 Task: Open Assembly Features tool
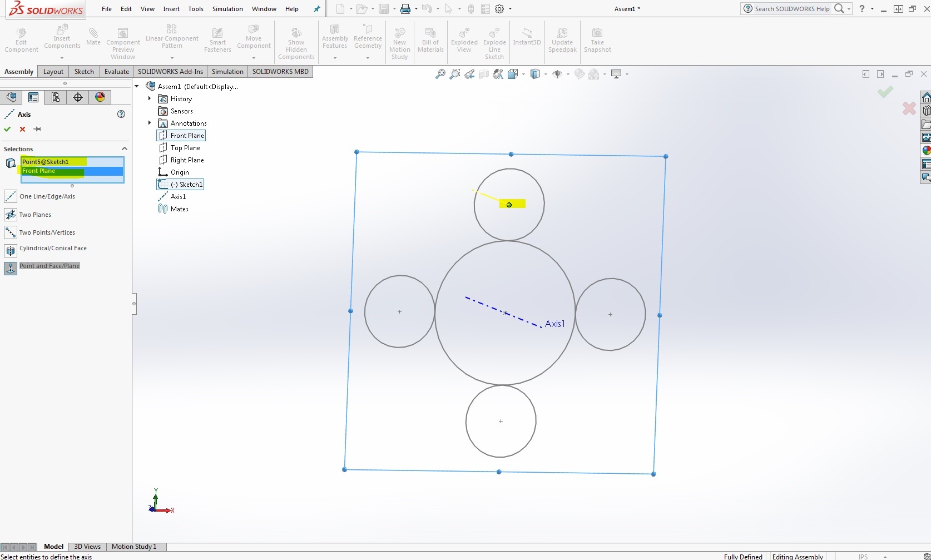point(335,37)
